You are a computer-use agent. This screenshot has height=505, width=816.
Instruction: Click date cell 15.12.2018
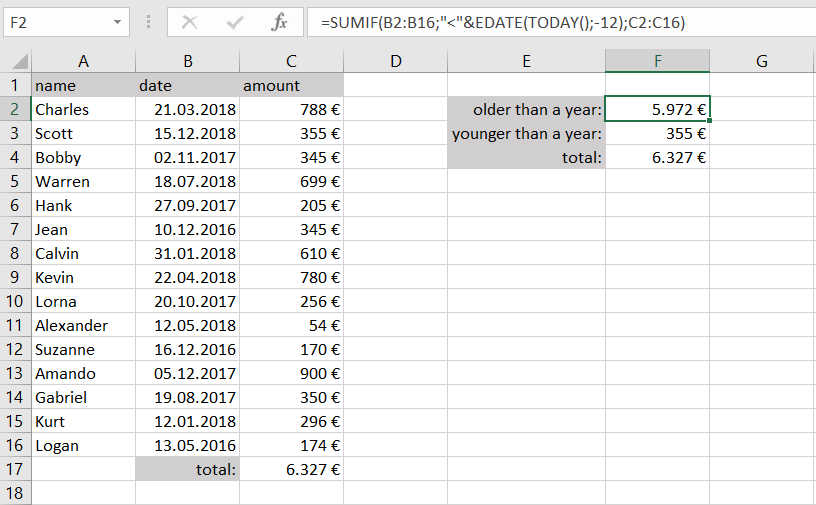[187, 133]
